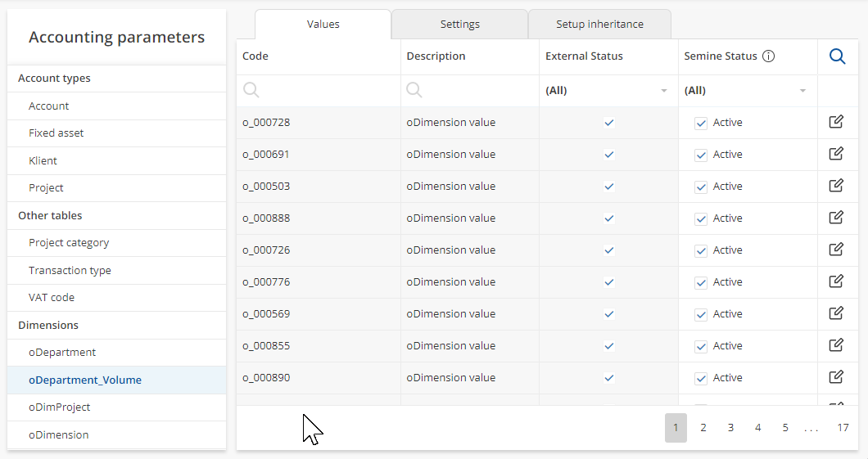The width and height of the screenshot is (868, 459).
Task: Select VAT code under Other tables
Action: 52,298
